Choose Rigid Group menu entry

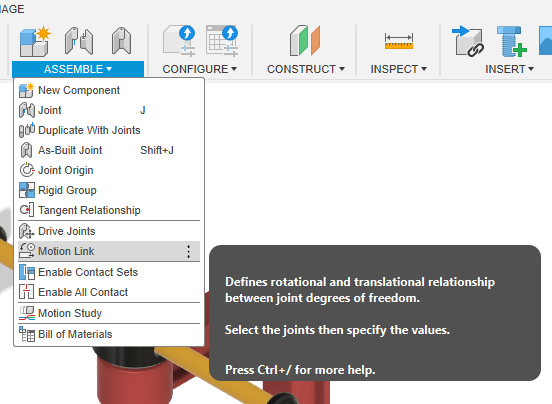pyautogui.click(x=109, y=190)
